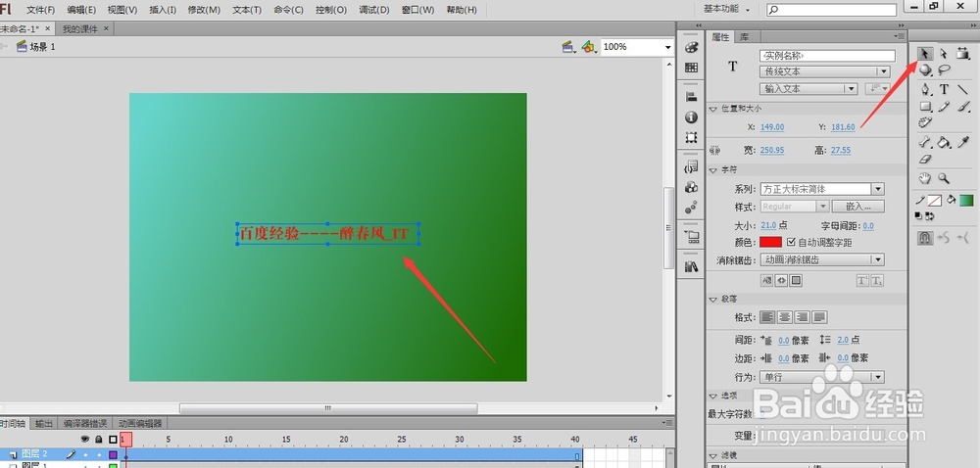Image resolution: width=980 pixels, height=468 pixels.
Task: Select the Subselection (white arrow) tool
Action: click(944, 54)
